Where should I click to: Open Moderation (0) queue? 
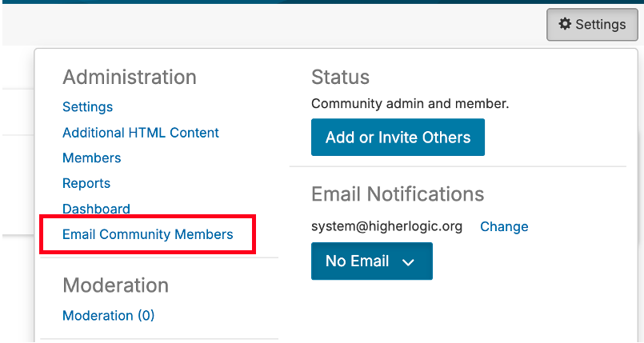point(109,316)
